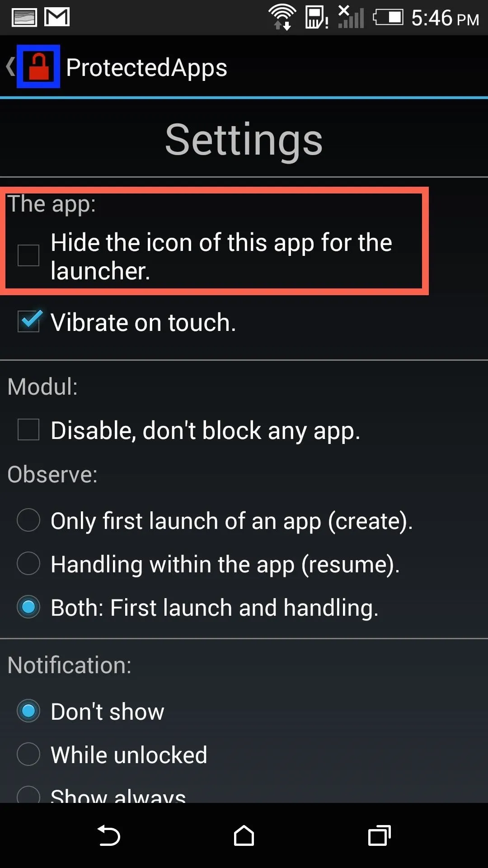Open the Gmail notification icon
Image resolution: width=488 pixels, height=868 pixels.
click(x=57, y=18)
